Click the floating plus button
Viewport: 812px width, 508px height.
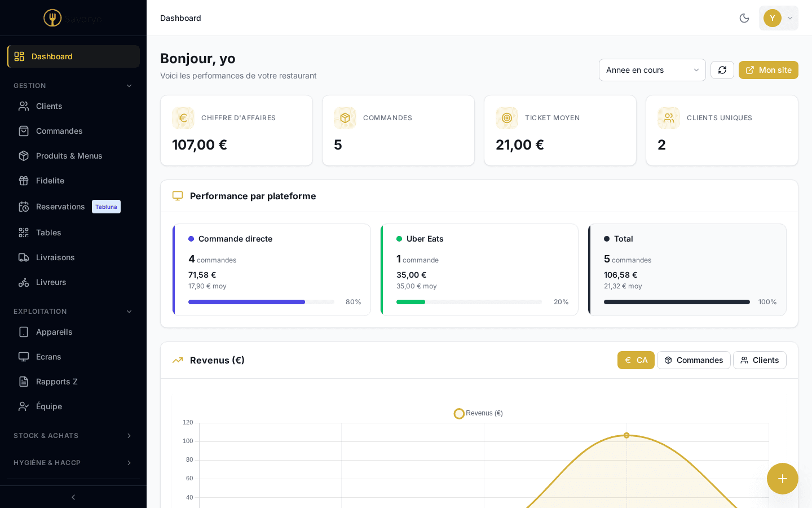(x=783, y=479)
